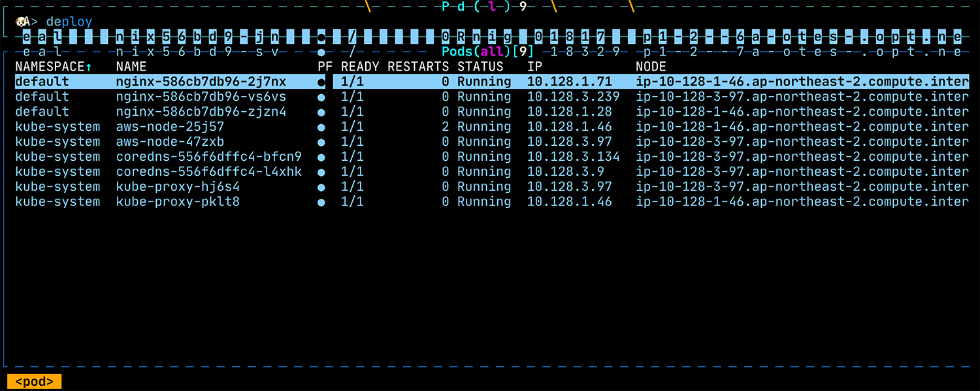Viewport: 980px width, 391px height.
Task: Click the <pod> breadcrumb at the bottom
Action: (x=34, y=382)
